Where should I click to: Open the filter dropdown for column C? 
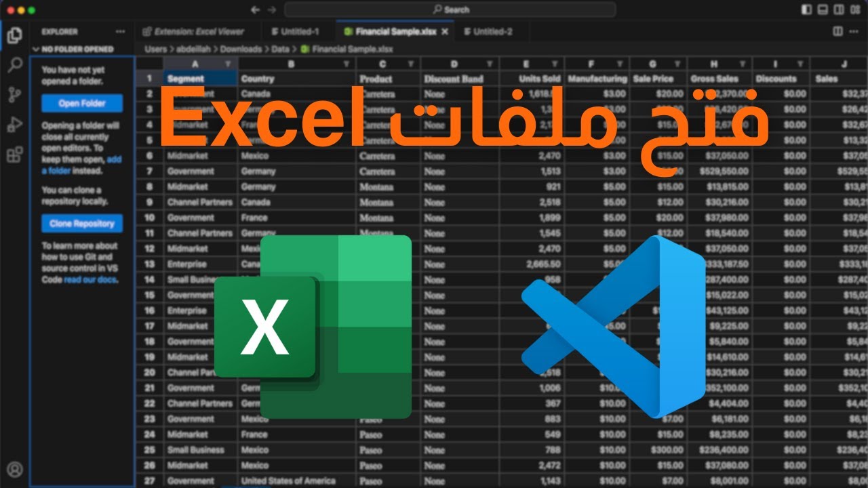(411, 63)
